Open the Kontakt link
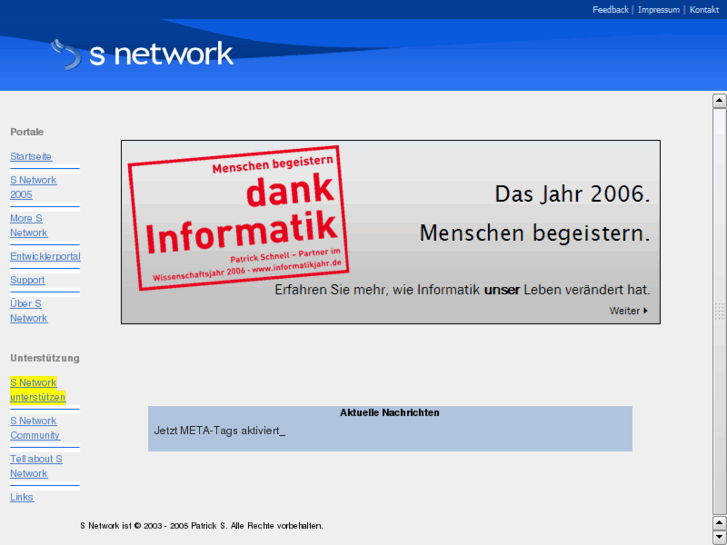 (x=704, y=10)
